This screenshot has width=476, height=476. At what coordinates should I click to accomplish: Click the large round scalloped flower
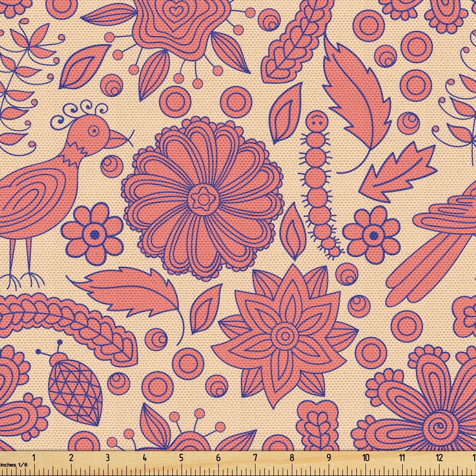pos(202,199)
